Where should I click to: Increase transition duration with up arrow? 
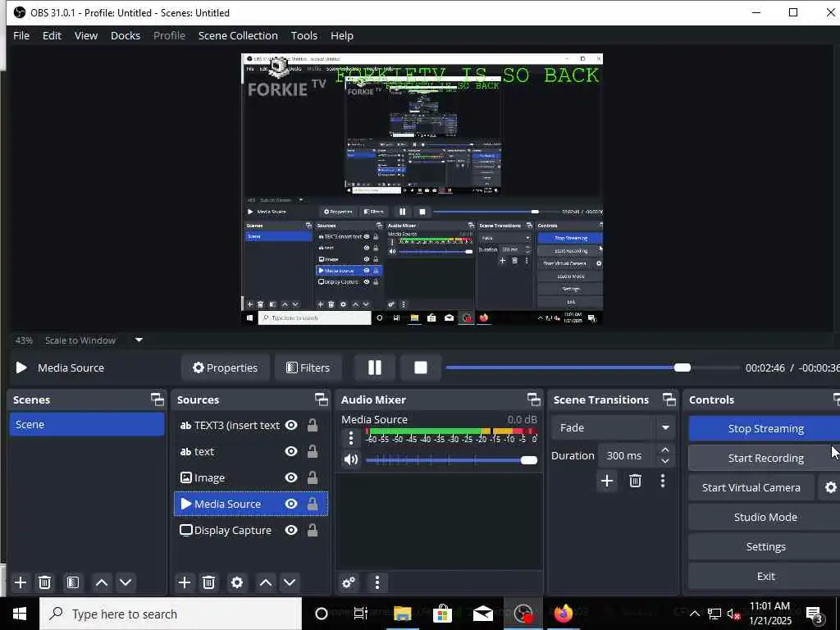[664, 450]
